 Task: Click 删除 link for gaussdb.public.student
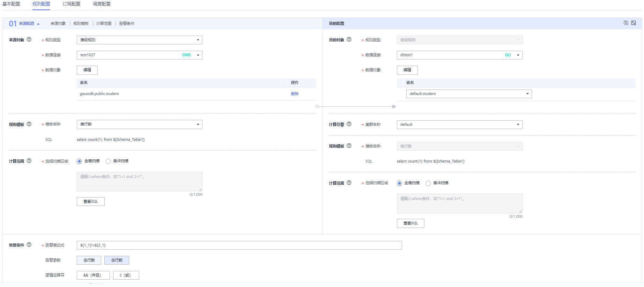[295, 94]
